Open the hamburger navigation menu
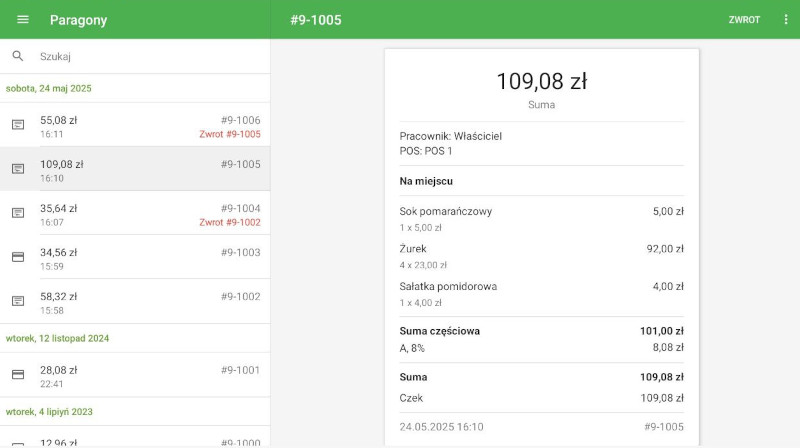The image size is (800, 448). pos(23,20)
